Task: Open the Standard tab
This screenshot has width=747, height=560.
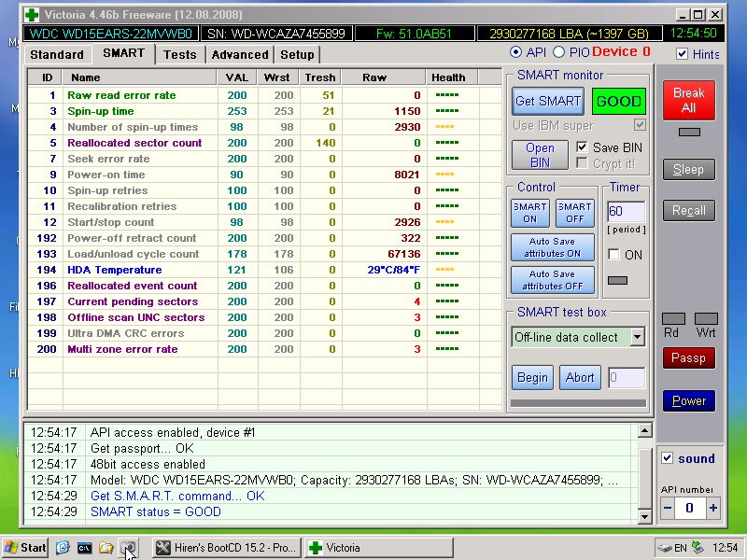Action: (57, 55)
